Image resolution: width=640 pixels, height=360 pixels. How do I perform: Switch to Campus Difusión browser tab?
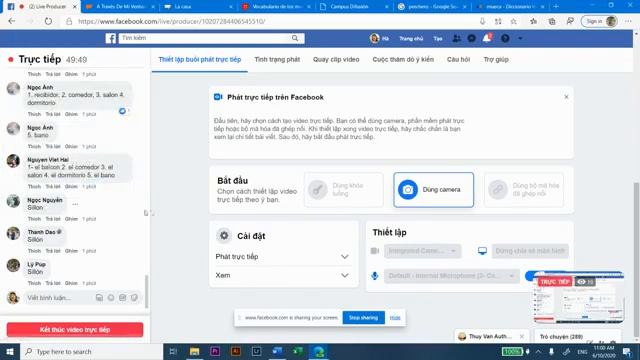tap(353, 7)
